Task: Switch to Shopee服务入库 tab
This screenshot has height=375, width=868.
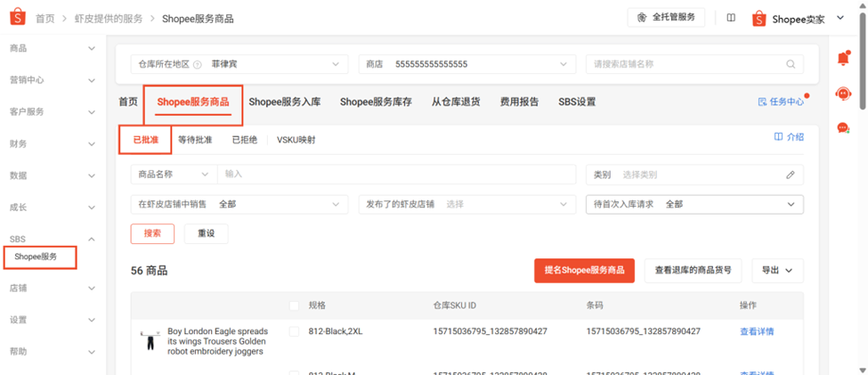Action: point(285,102)
